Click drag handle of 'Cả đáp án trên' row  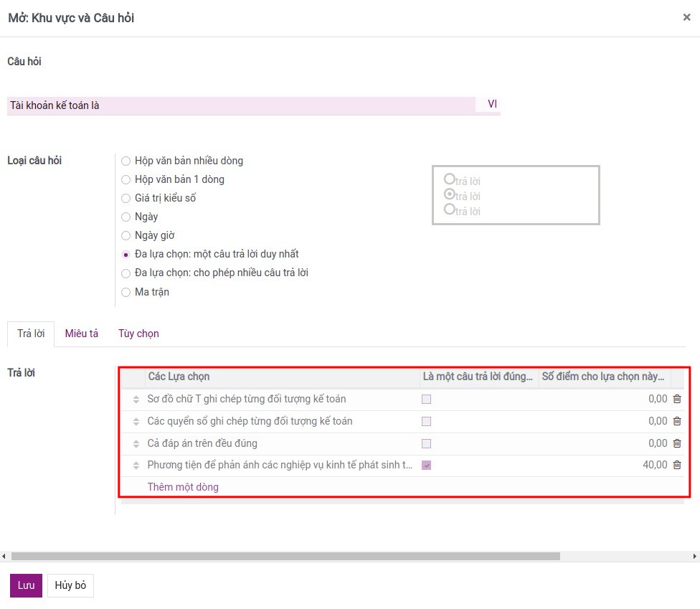pos(136,443)
